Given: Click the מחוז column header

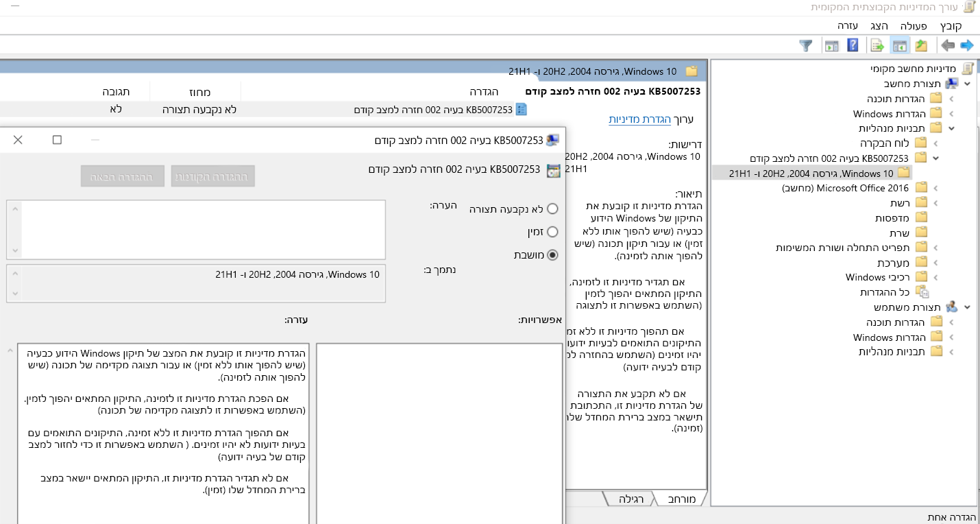Looking at the screenshot, I should tap(199, 91).
